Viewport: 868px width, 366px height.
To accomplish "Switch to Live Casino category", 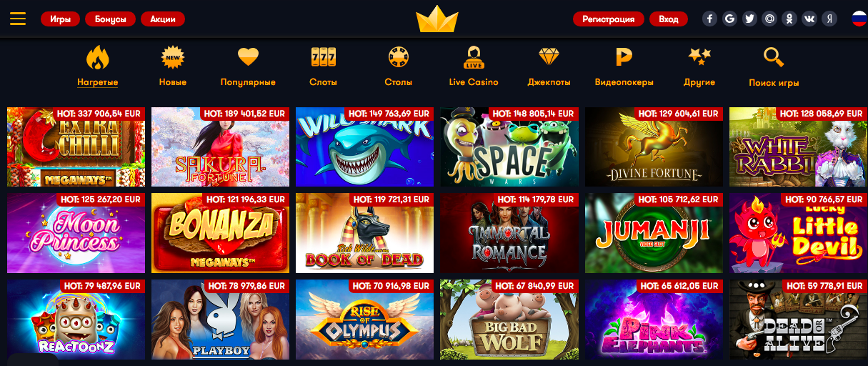I will coord(474,66).
